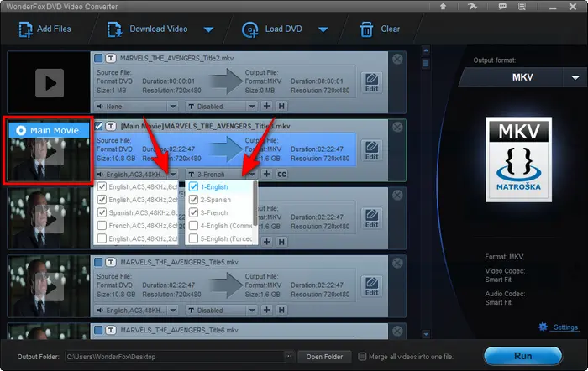The width and height of the screenshot is (588, 371).
Task: Toggle the 1-English subtitle checkbox
Action: (194, 187)
